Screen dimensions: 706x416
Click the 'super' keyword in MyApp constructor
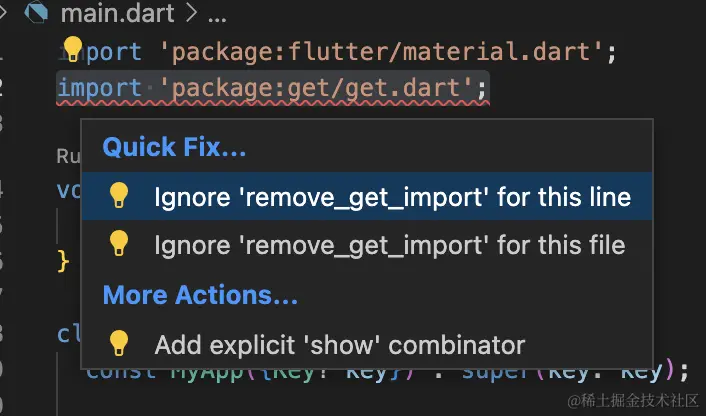pyautogui.click(x=493, y=373)
